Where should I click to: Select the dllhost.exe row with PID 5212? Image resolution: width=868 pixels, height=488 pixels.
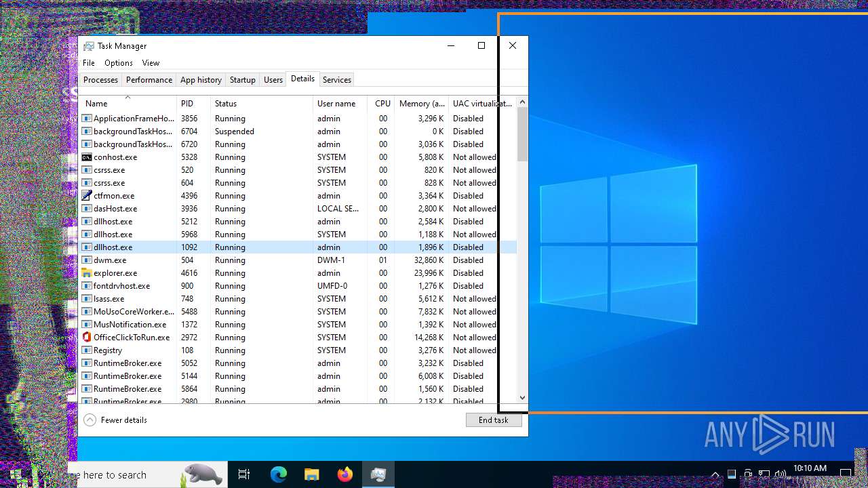click(298, 222)
